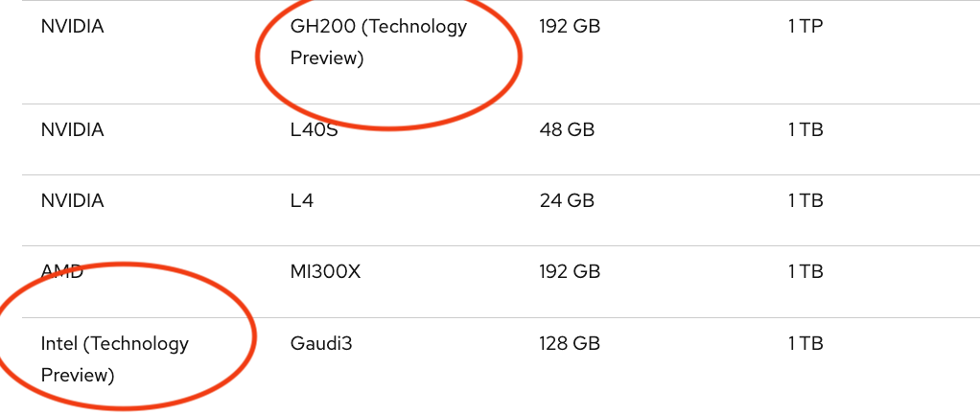Click the NVIDIA cell in the GH200 row
The width and height of the screenshot is (980, 415).
click(72, 26)
